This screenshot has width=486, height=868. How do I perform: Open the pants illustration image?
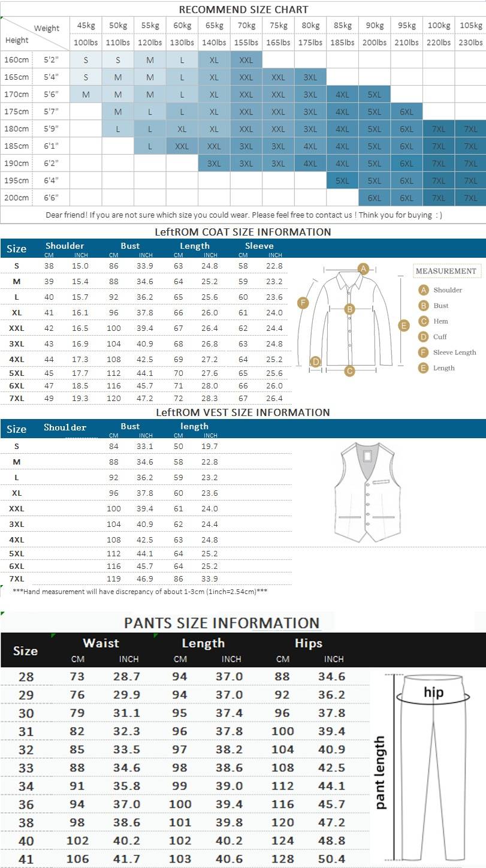click(433, 766)
